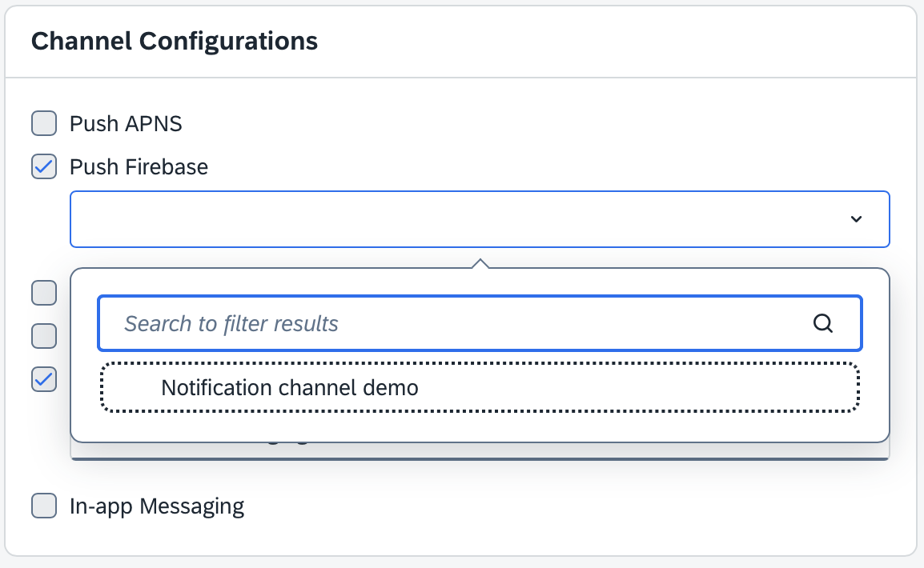
Task: Click the magnifying glass search icon
Action: click(822, 323)
